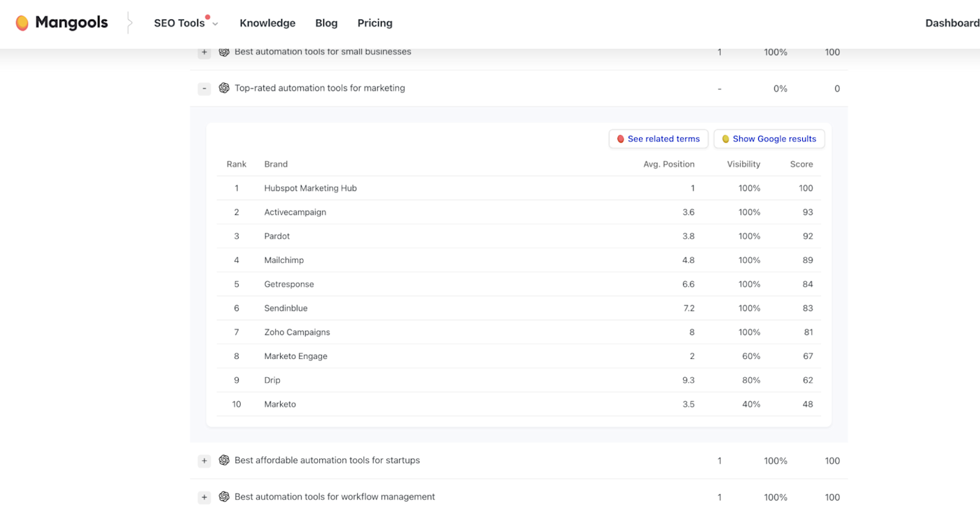Open the Knowledge menu item
This screenshot has height=508, width=980.
tap(267, 23)
